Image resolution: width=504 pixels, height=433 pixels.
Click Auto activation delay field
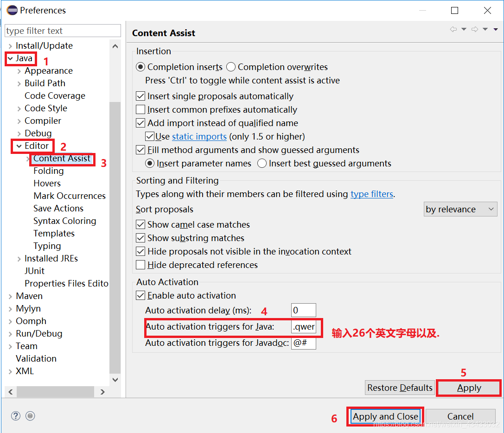pos(303,310)
